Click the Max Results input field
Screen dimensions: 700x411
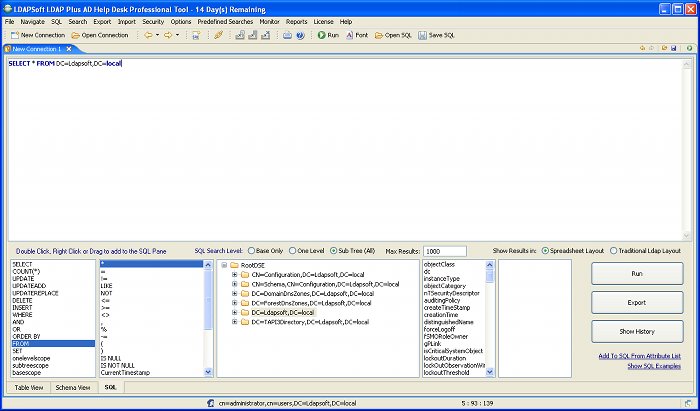point(445,251)
